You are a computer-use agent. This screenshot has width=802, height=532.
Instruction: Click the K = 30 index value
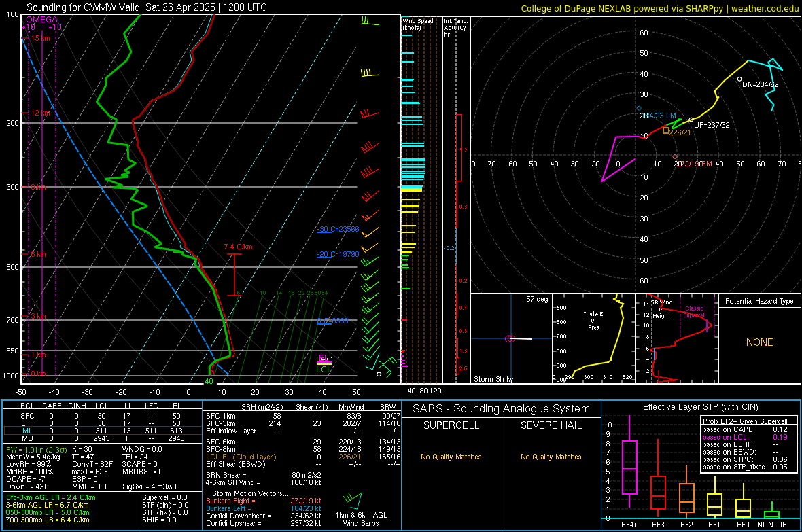(82, 449)
